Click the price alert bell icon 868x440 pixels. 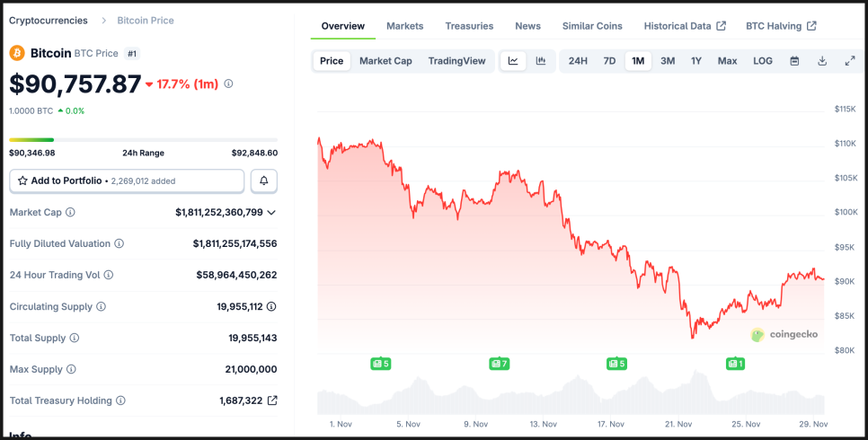264,180
